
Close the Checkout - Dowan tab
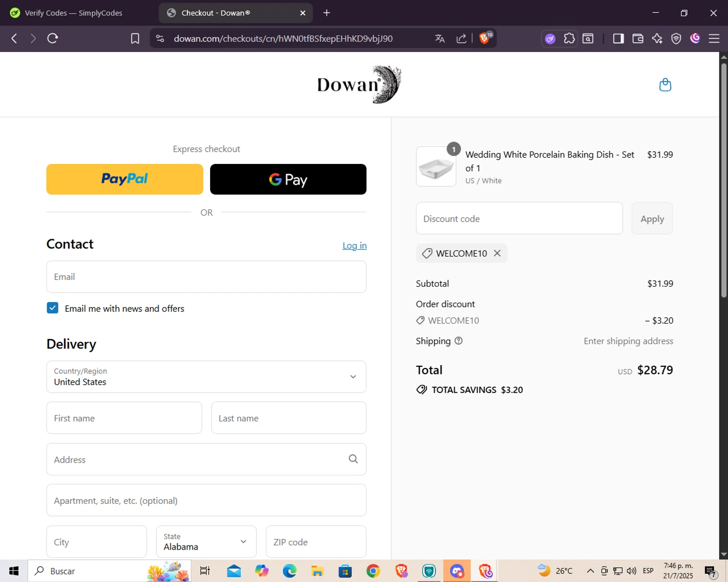[303, 13]
